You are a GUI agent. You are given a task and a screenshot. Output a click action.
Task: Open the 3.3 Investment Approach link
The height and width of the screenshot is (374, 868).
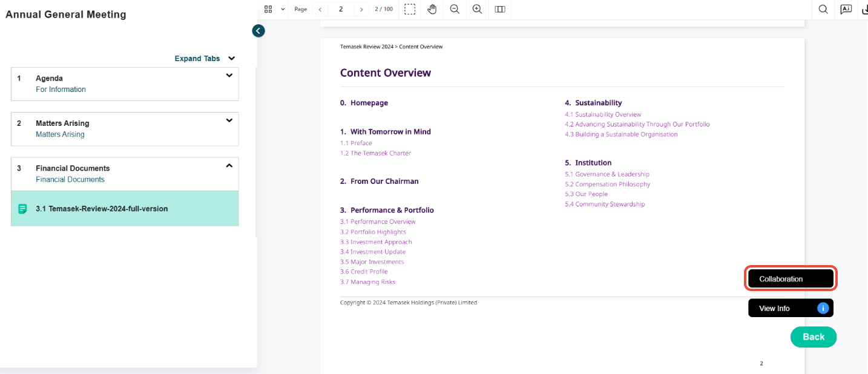click(x=376, y=242)
